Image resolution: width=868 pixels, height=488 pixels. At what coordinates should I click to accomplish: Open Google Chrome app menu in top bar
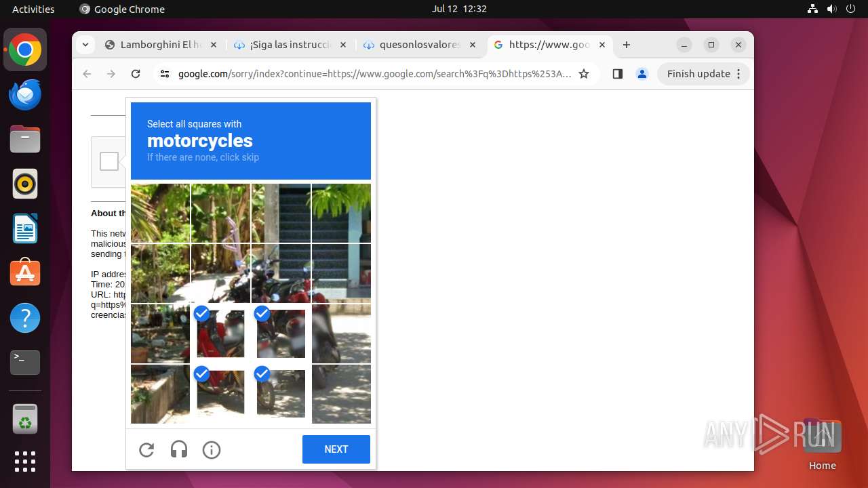coord(122,9)
